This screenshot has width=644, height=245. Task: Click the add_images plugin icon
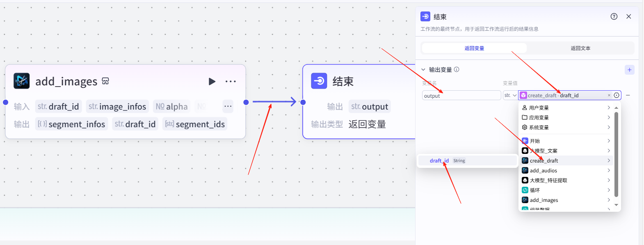[22, 81]
